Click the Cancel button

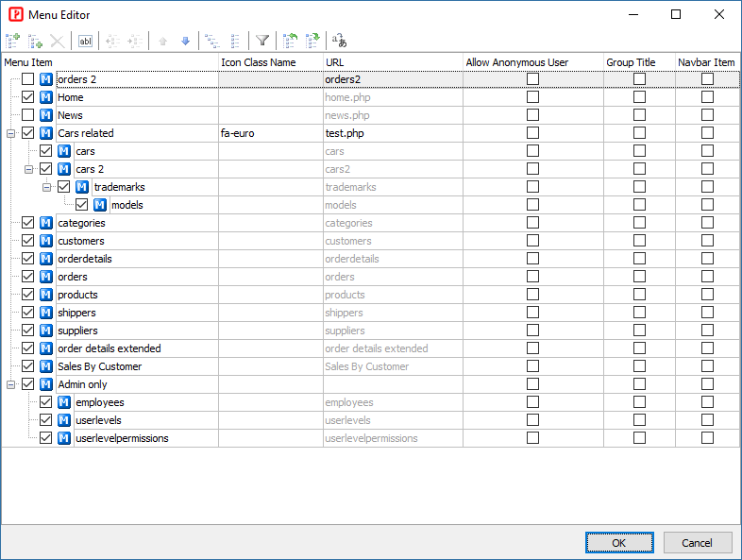698,542
